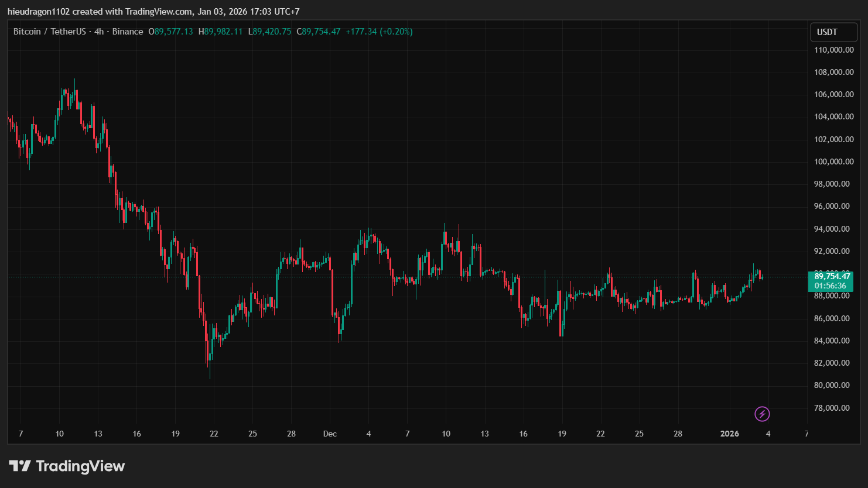This screenshot has width=868, height=488.
Task: Select the Bitcoin / TetherUS symbol title
Action: [x=49, y=32]
